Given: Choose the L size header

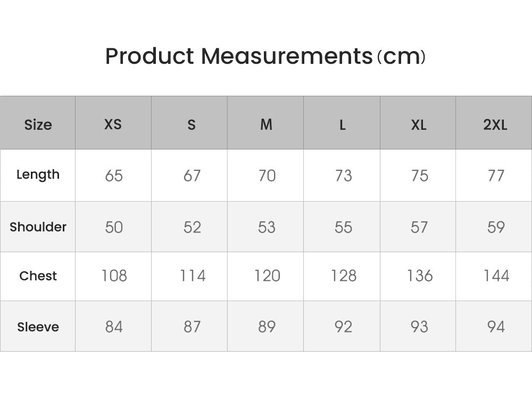Looking at the screenshot, I should coord(343,124).
